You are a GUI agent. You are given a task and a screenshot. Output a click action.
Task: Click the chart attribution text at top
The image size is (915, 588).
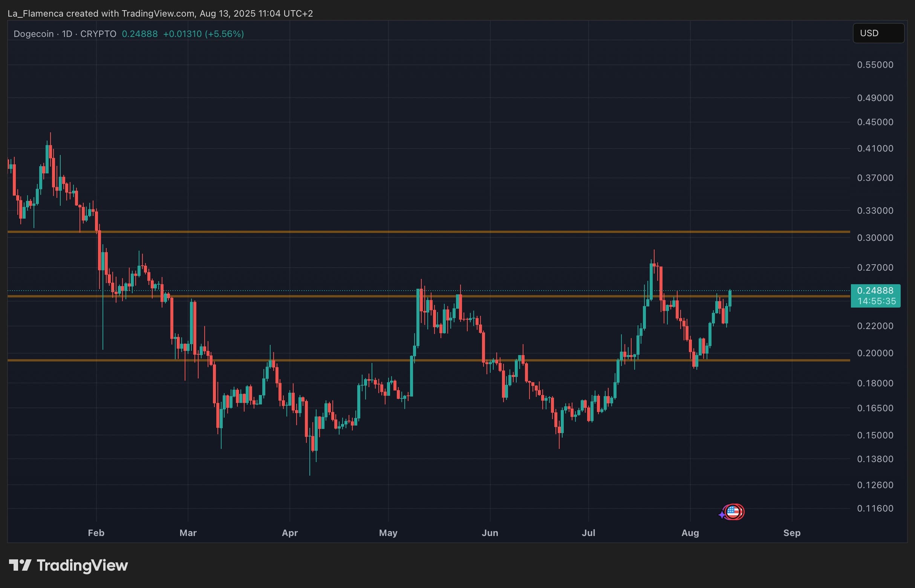160,13
